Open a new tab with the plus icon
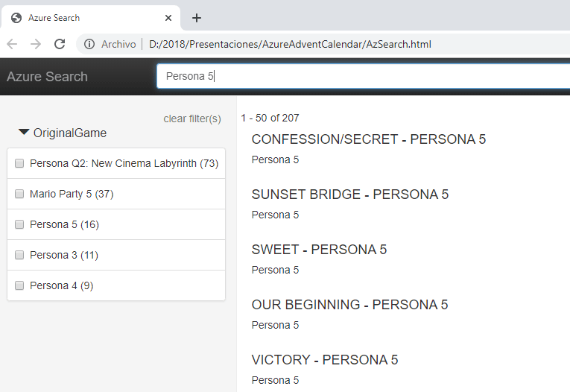This screenshot has width=570, height=392. click(197, 18)
